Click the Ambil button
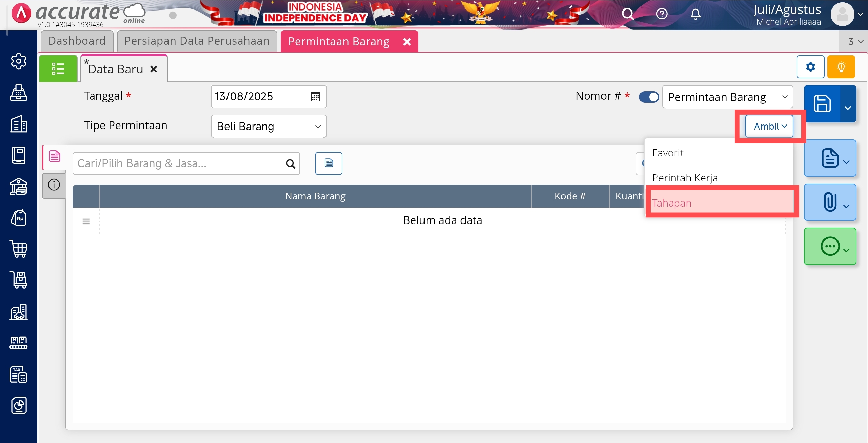This screenshot has width=868, height=443. pos(769,126)
